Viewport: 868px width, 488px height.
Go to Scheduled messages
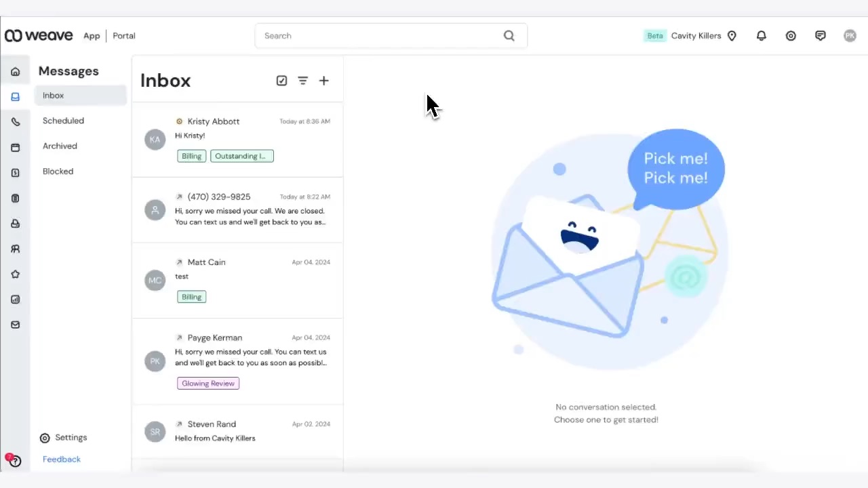pyautogui.click(x=63, y=121)
